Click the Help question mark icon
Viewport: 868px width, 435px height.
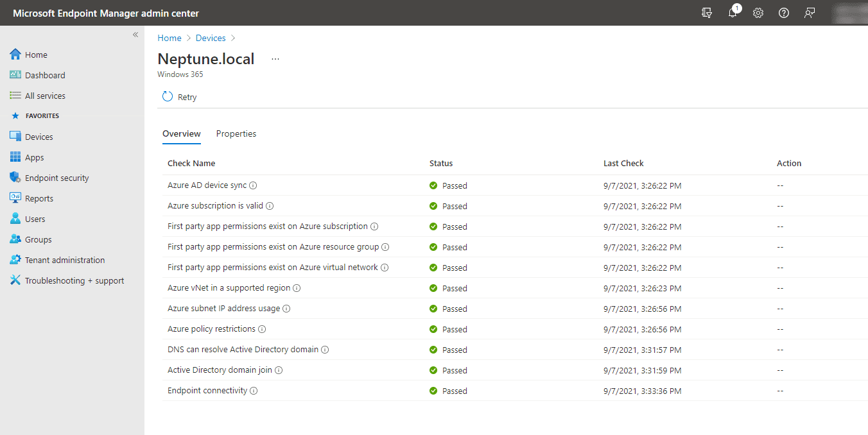tap(784, 13)
